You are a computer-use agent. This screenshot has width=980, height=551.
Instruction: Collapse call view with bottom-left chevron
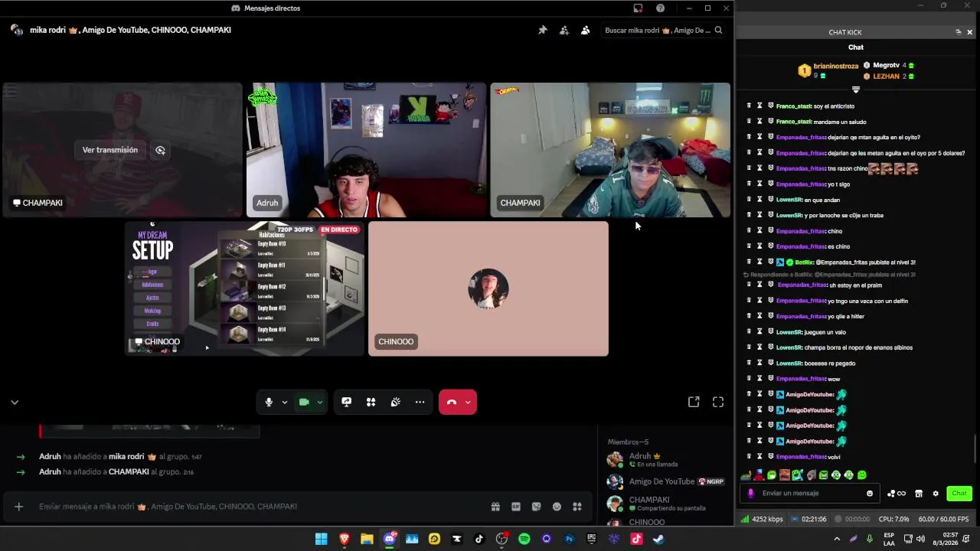[x=15, y=402]
